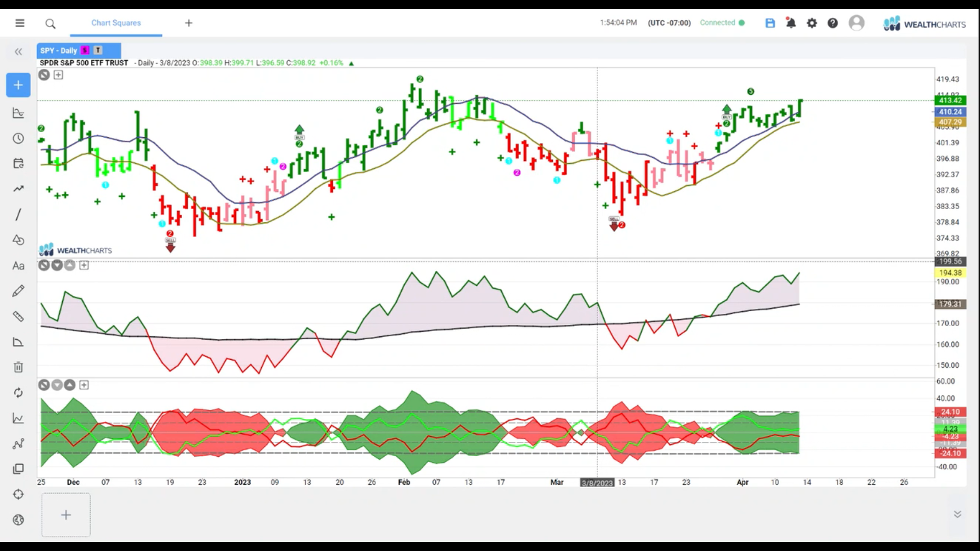The height and width of the screenshot is (551, 980).
Task: Click the SPDR S&P 500 ETF TRUST title
Action: click(x=84, y=63)
